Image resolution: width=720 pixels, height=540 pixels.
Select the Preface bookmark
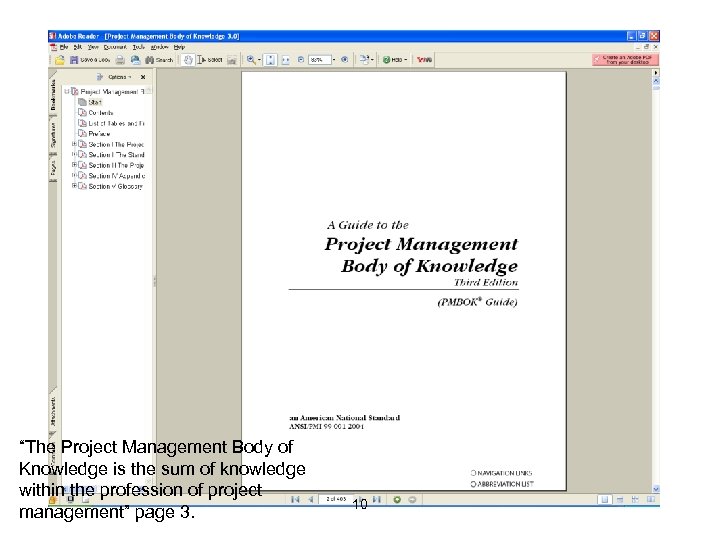point(99,134)
